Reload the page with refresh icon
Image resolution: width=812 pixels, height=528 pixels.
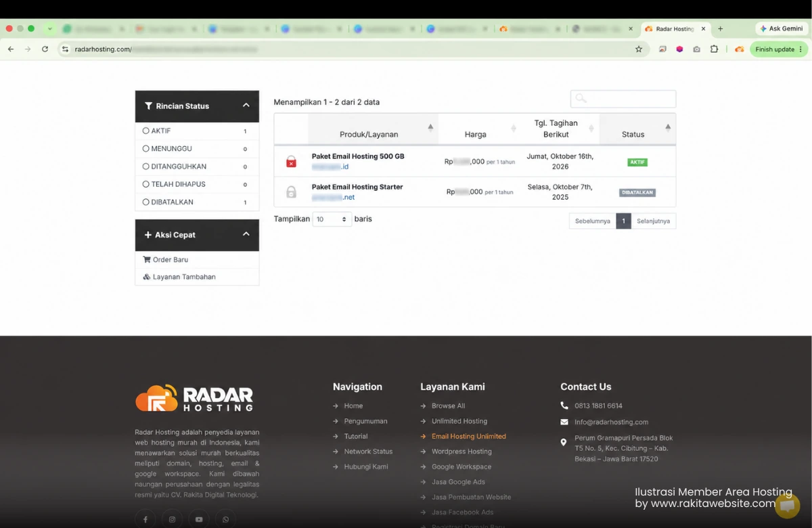[45, 49]
